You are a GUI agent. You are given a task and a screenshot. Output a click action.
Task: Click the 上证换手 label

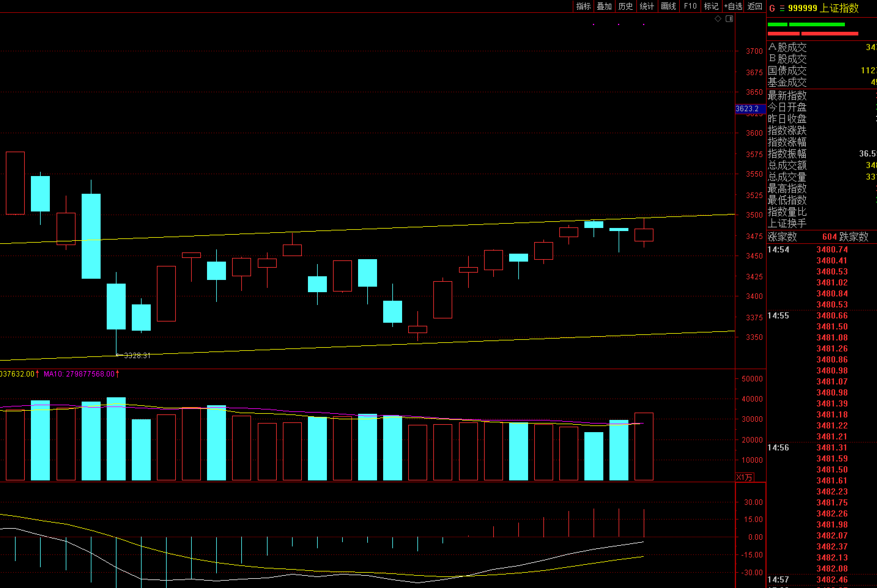click(787, 223)
